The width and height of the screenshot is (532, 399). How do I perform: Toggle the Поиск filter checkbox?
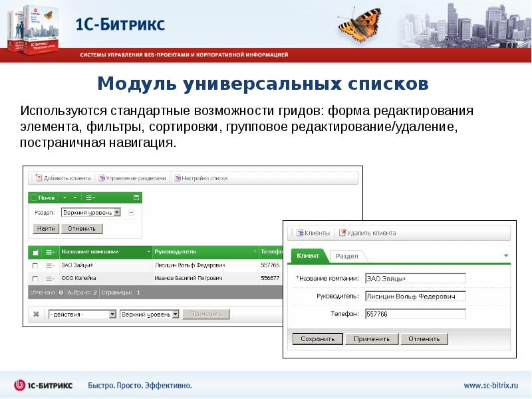[34, 198]
